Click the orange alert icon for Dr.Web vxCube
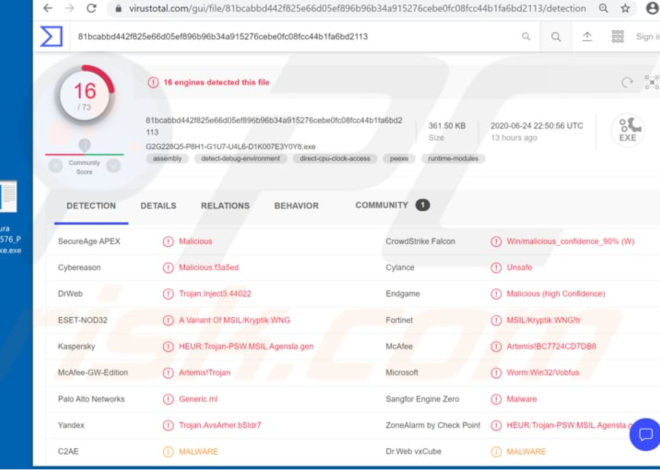 pos(496,452)
